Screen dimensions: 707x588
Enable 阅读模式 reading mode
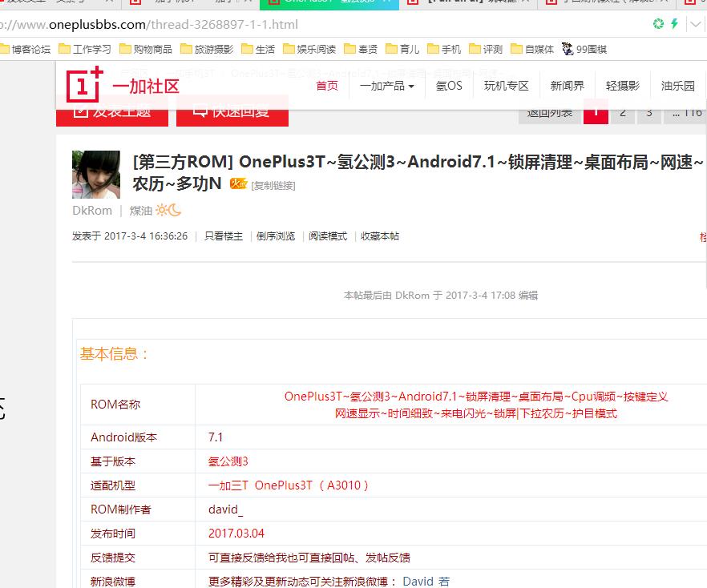tap(328, 236)
